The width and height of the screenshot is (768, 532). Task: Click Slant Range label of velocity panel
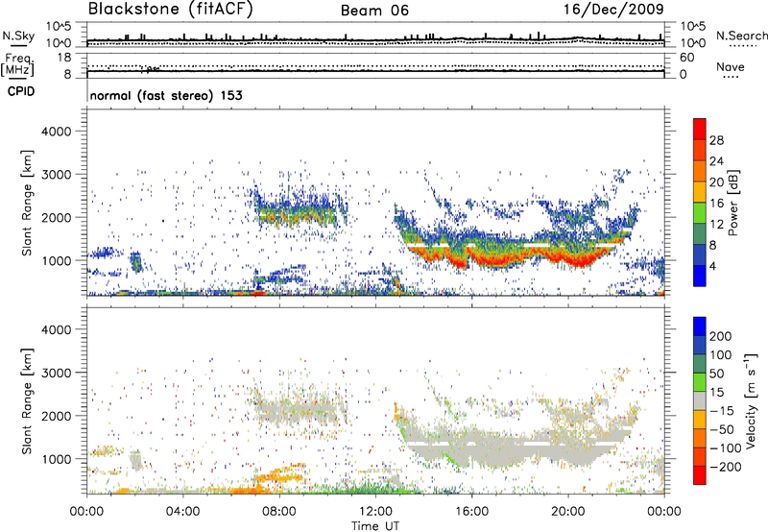(x=27, y=400)
